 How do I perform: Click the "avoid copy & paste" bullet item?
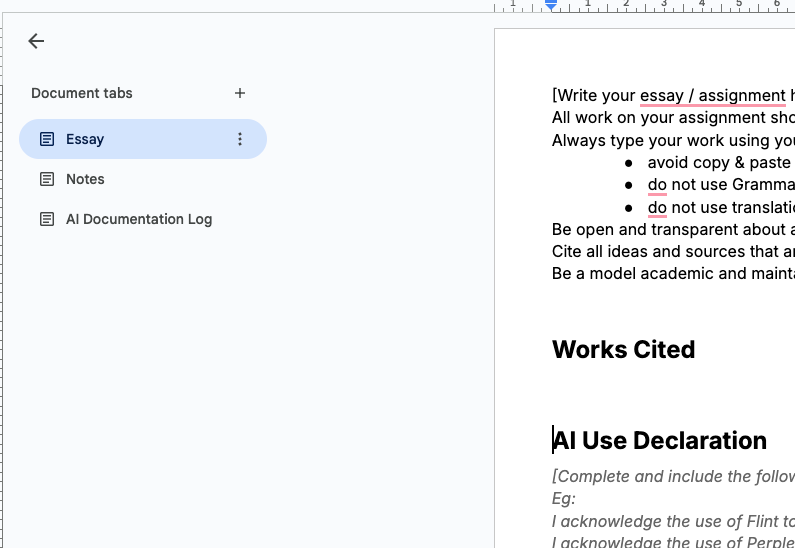(718, 162)
